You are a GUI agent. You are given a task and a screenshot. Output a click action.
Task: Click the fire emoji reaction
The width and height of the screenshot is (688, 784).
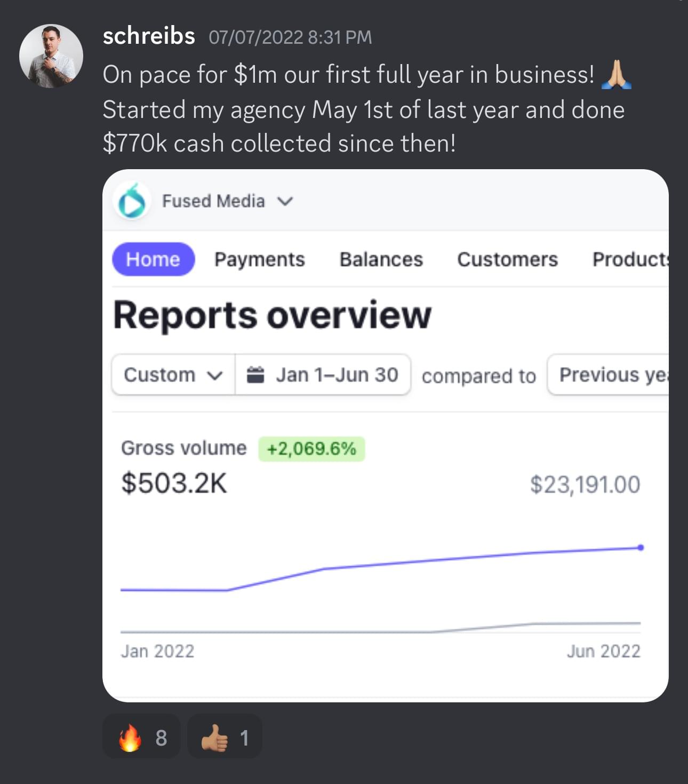click(141, 737)
